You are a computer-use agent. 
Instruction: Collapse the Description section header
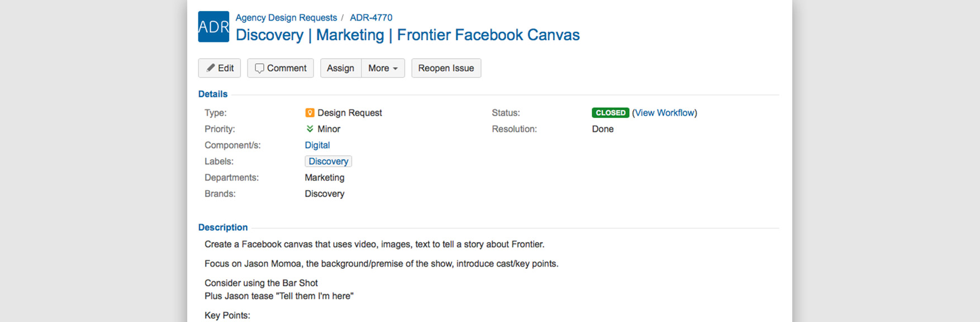(223, 228)
